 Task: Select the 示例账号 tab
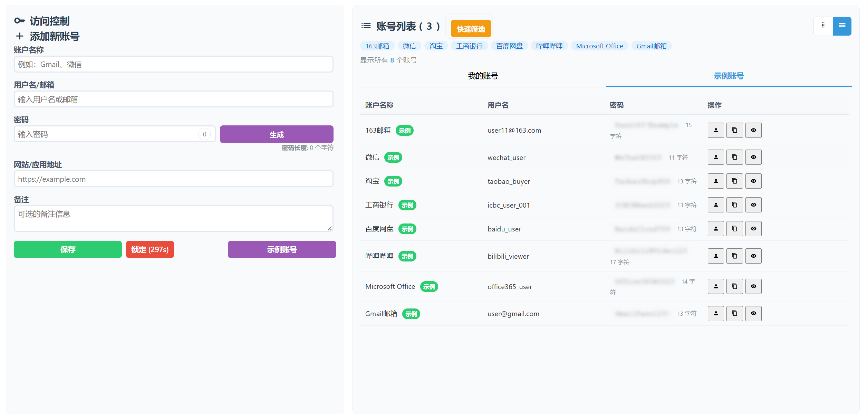point(729,76)
